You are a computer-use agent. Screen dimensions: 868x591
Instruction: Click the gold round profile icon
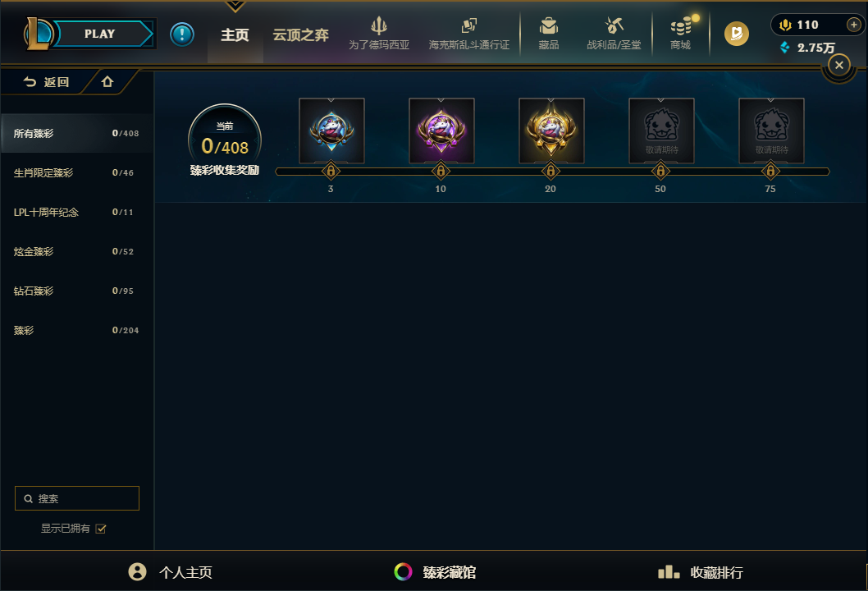736,34
